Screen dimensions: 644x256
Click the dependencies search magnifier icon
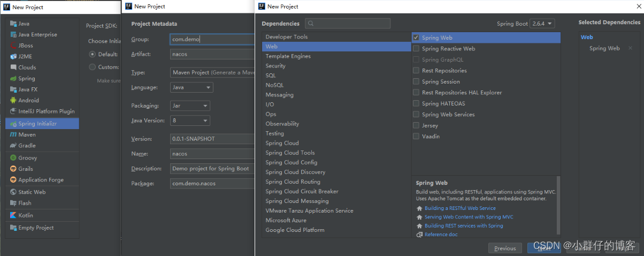(x=311, y=24)
